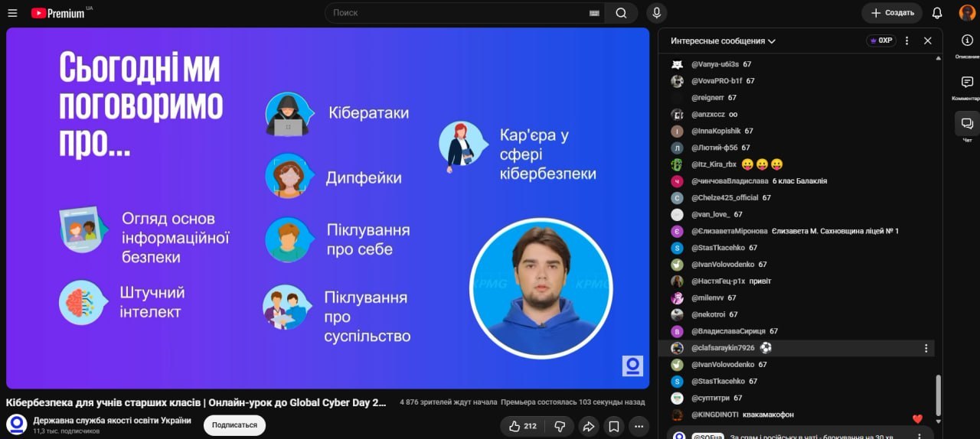
Task: Open the account avatar menu
Action: pyautogui.click(x=967, y=13)
